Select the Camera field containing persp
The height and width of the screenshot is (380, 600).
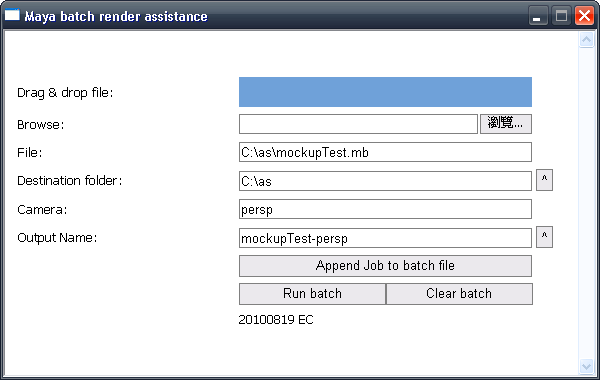coord(385,209)
